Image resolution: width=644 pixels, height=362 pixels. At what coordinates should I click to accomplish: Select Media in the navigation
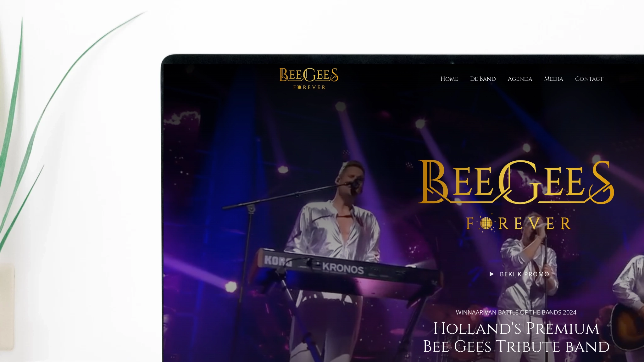(553, 79)
